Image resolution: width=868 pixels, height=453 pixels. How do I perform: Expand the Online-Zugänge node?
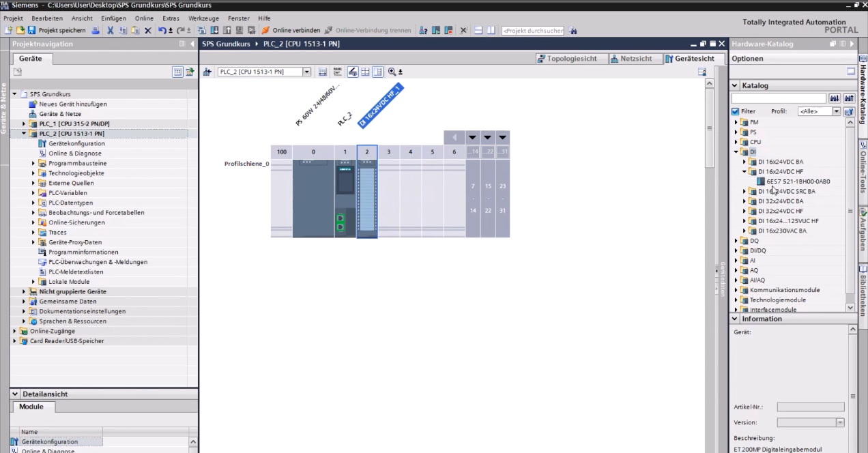(14, 331)
